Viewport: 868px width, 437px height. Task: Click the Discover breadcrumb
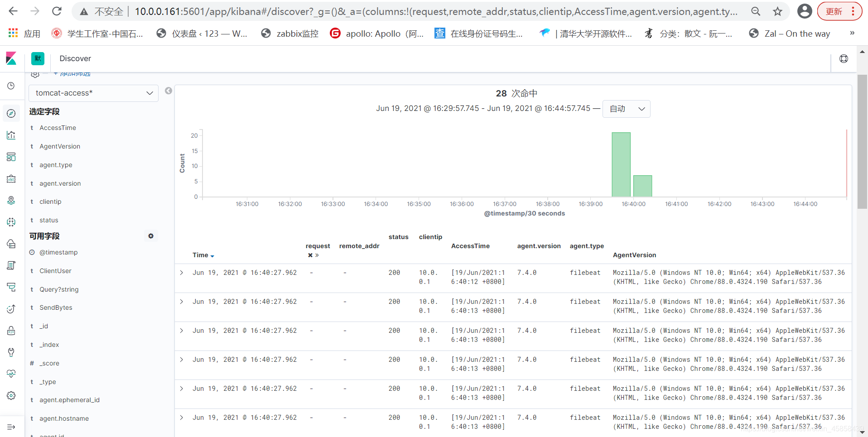pos(75,58)
